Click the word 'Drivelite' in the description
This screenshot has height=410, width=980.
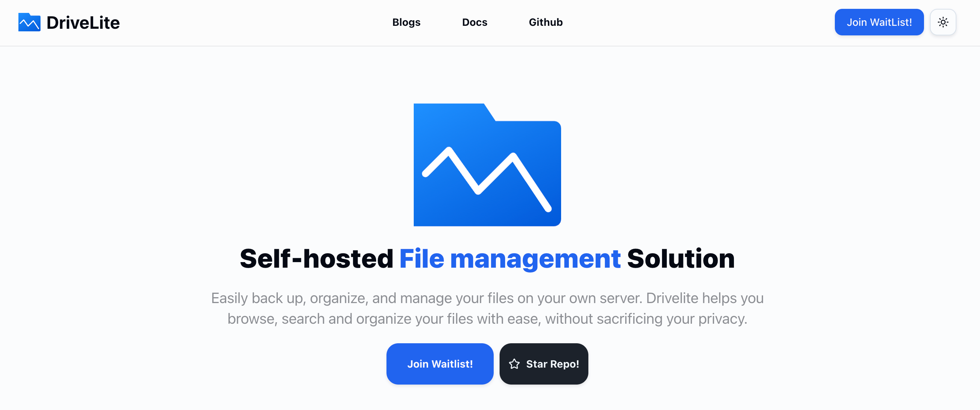672,298
